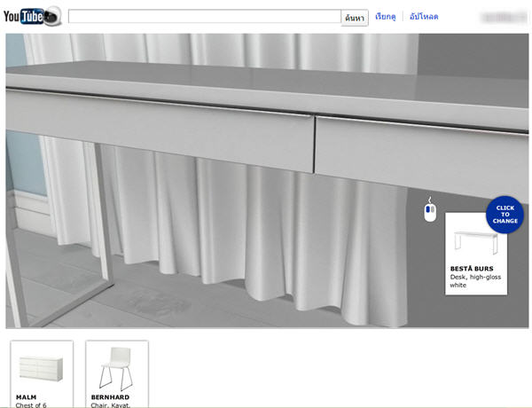Click the blue Click To Change badge

point(505,215)
